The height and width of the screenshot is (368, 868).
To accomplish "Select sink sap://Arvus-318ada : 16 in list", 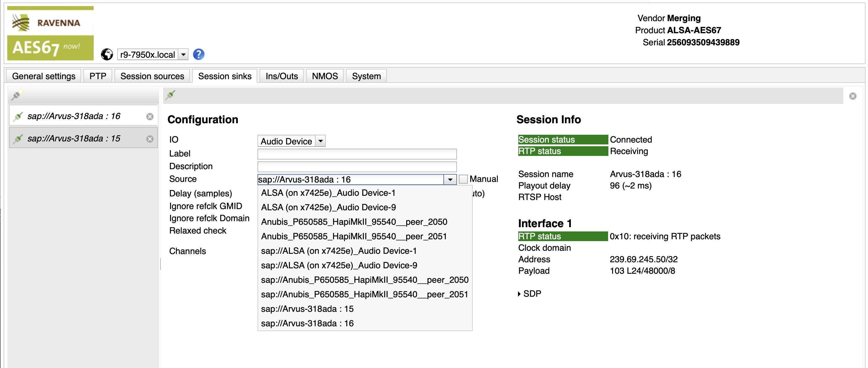I will pyautogui.click(x=74, y=116).
